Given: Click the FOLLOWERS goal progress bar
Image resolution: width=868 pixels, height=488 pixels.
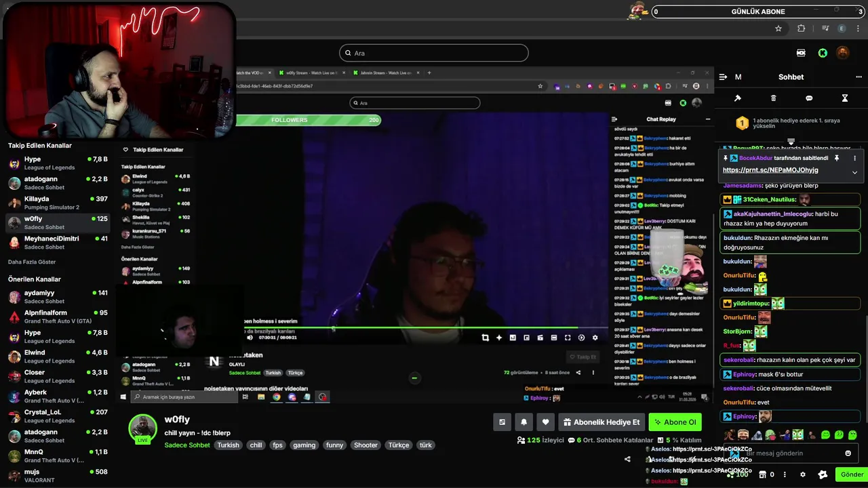Looking at the screenshot, I should tap(309, 120).
